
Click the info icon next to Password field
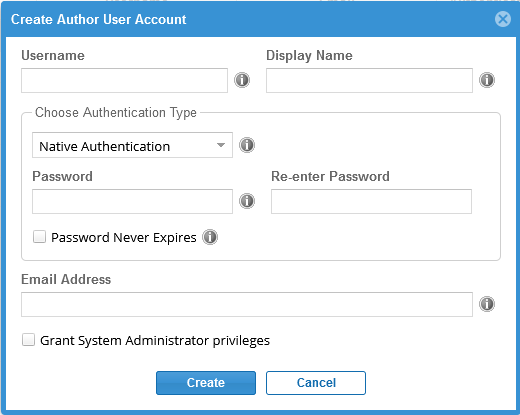click(247, 201)
